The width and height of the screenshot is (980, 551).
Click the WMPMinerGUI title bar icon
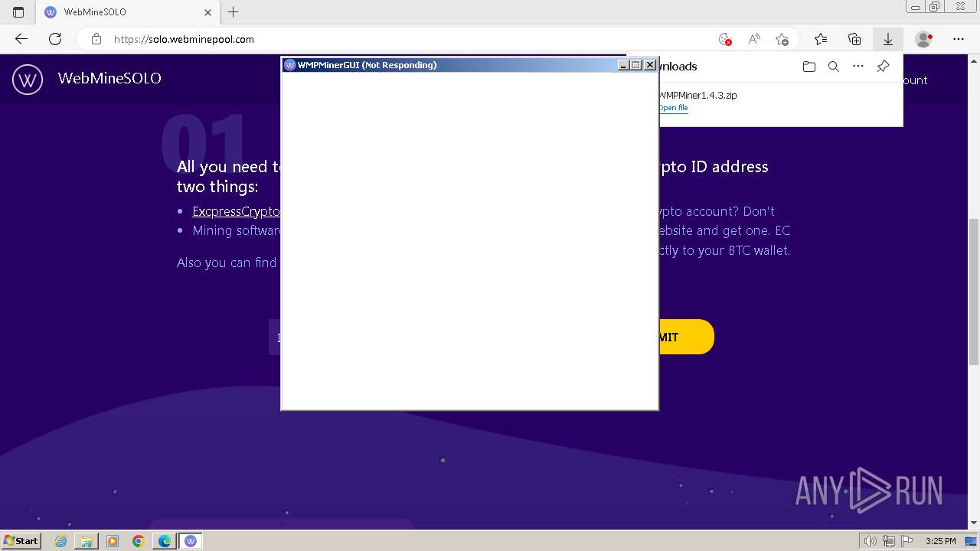click(290, 65)
